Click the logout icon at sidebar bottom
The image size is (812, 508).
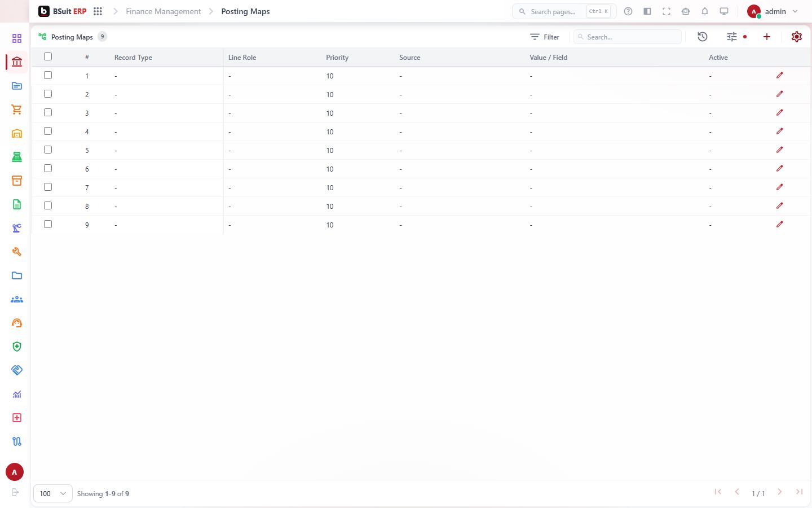tap(15, 492)
